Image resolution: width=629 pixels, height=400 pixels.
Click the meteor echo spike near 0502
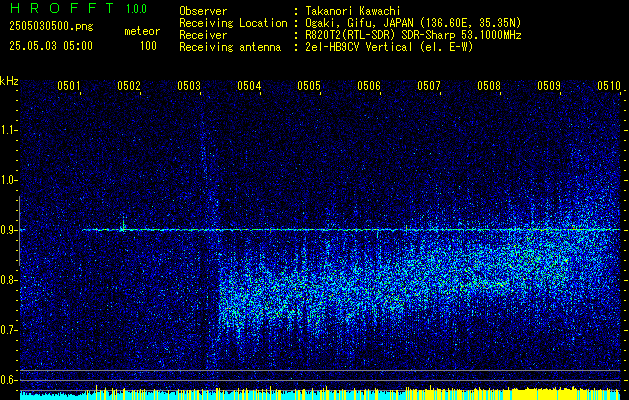coord(124,224)
